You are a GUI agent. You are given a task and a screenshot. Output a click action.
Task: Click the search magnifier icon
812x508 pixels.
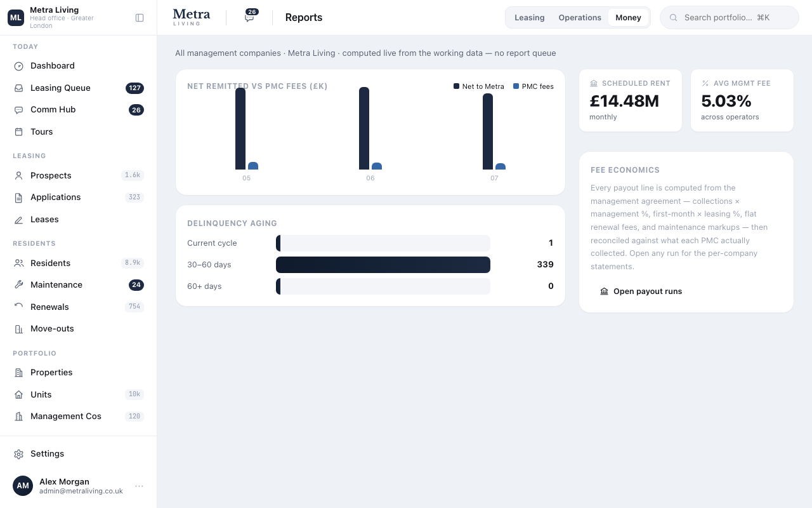(x=674, y=18)
